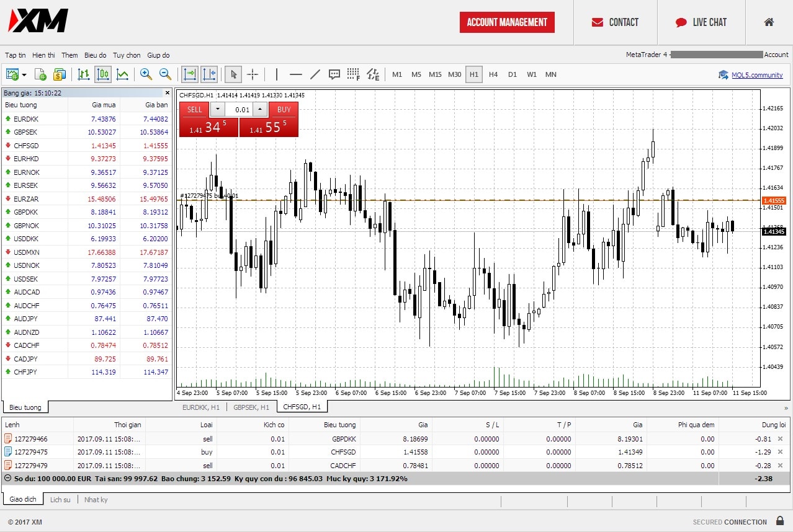Click the zoom in magnifier icon
The width and height of the screenshot is (793, 532).
[x=146, y=74]
